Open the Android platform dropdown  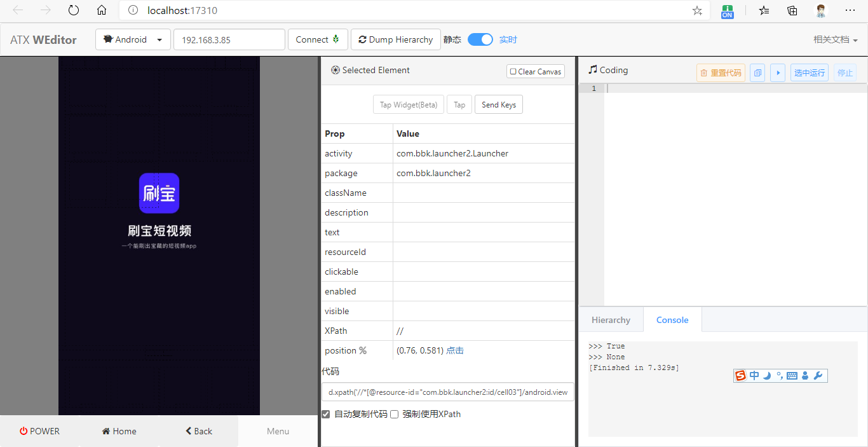pyautogui.click(x=133, y=39)
